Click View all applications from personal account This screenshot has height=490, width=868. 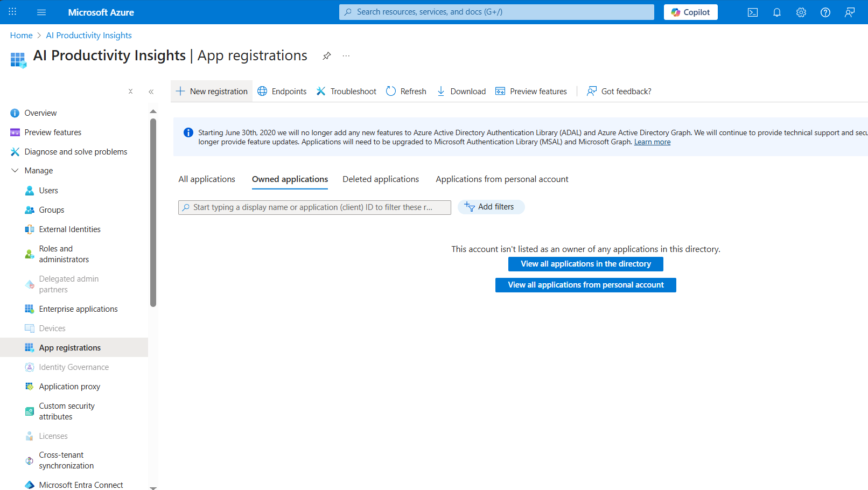coord(586,285)
